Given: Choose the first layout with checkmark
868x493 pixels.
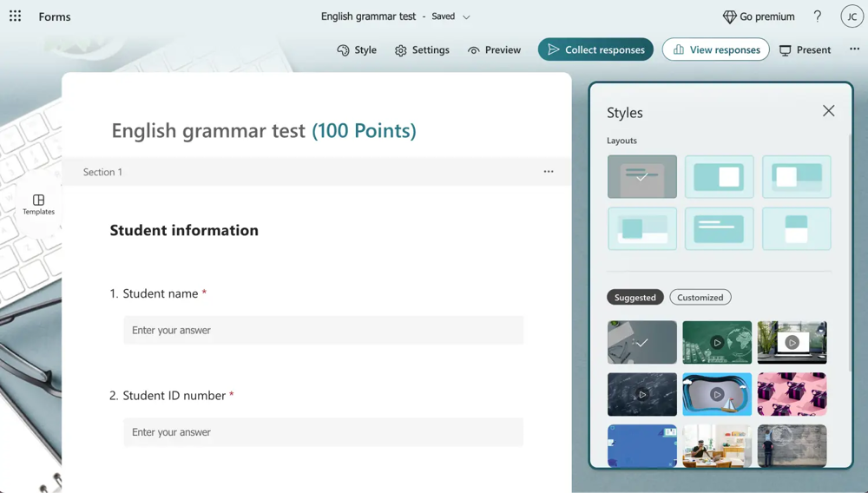Looking at the screenshot, I should [x=641, y=177].
